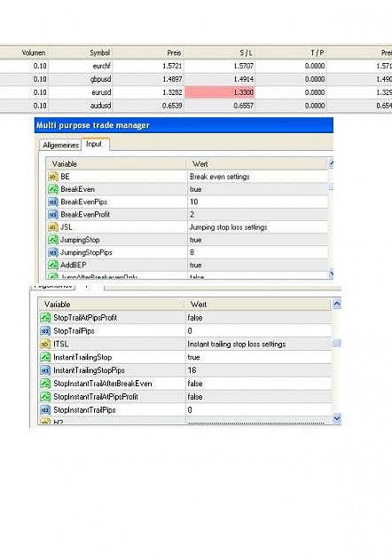Click the 1.4914 stop loss value

pos(244,79)
